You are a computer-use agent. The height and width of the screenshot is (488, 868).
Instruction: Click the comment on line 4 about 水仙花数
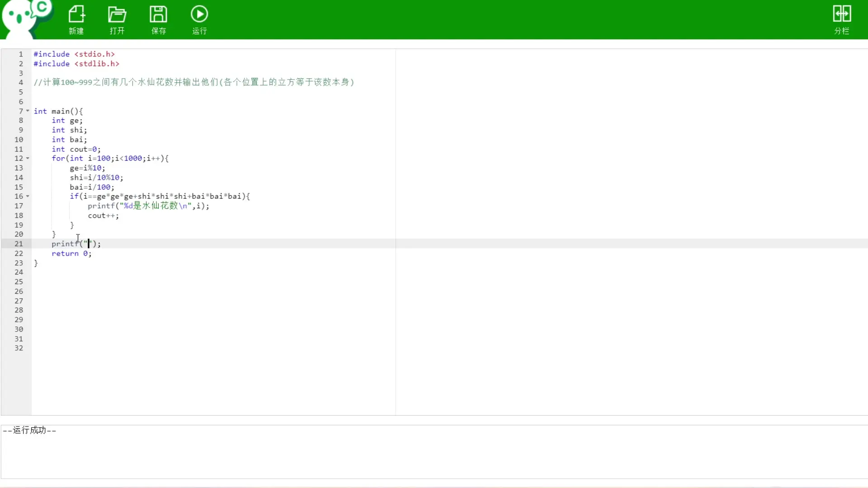click(194, 82)
